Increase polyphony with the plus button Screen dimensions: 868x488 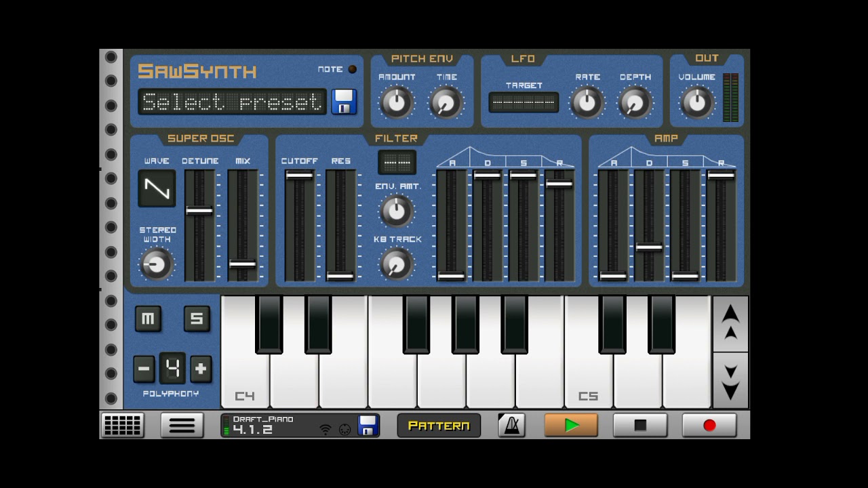click(201, 369)
